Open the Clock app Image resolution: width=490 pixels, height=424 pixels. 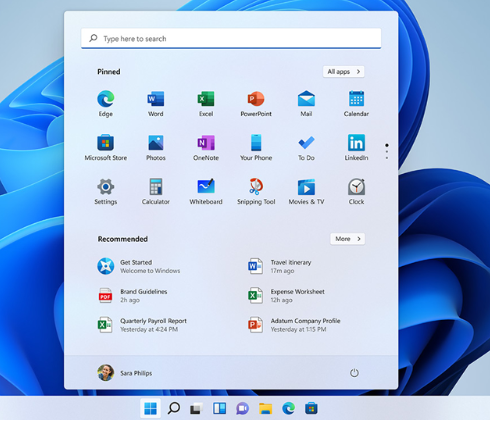tap(356, 192)
